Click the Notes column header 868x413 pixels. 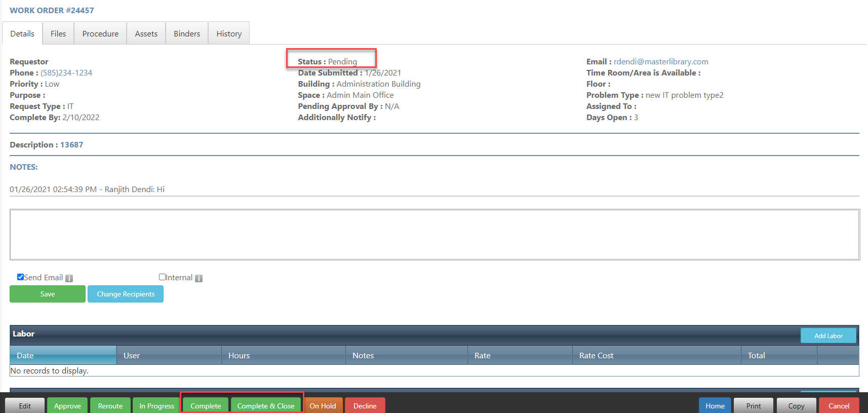coord(407,355)
